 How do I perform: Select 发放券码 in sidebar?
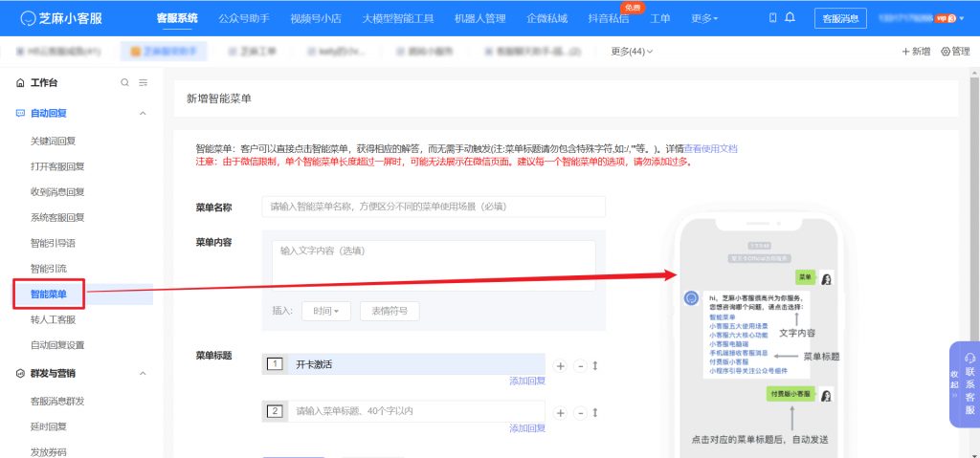coord(49,451)
